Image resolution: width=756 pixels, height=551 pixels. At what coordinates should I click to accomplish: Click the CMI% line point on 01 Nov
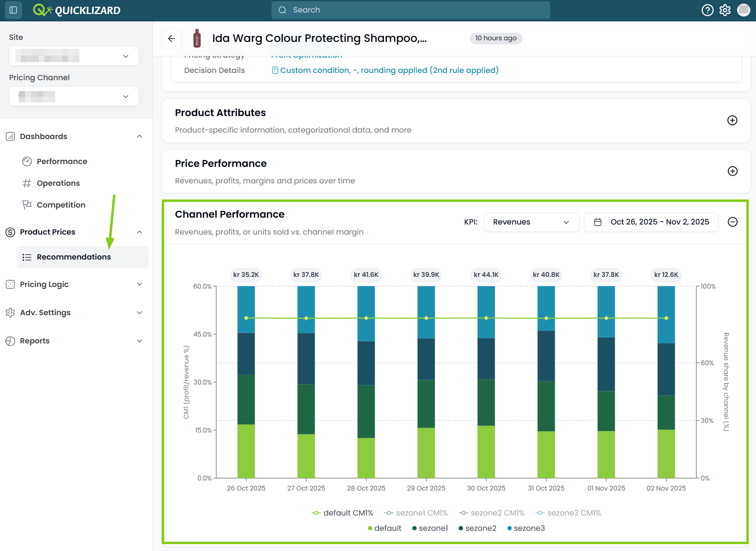pyautogui.click(x=606, y=318)
